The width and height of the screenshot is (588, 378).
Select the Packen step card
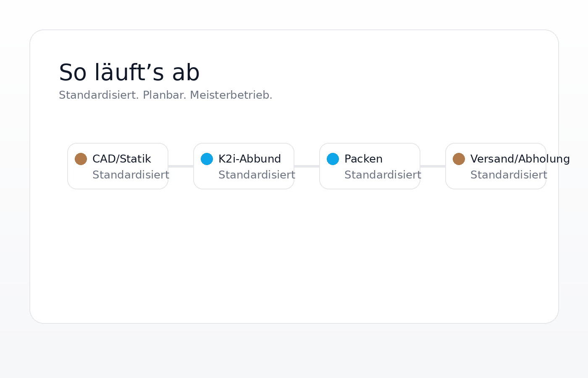tap(370, 166)
